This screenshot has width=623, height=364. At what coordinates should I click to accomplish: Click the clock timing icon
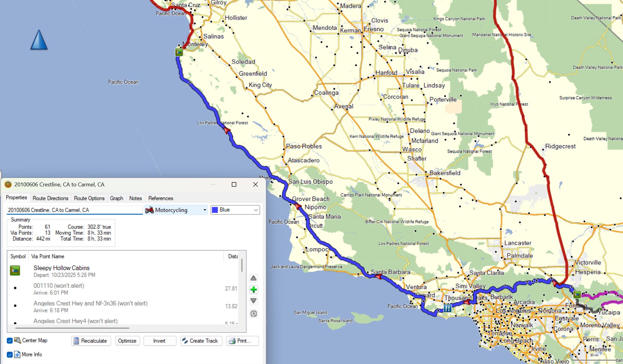click(x=254, y=313)
